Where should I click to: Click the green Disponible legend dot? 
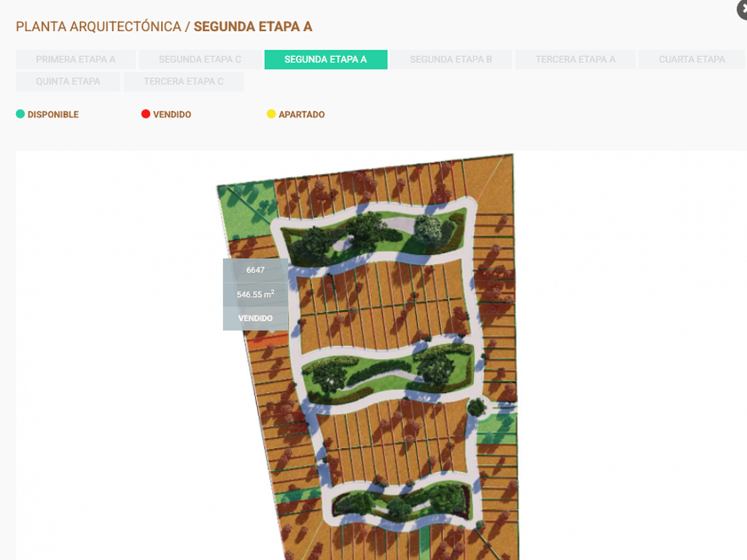tap(20, 114)
